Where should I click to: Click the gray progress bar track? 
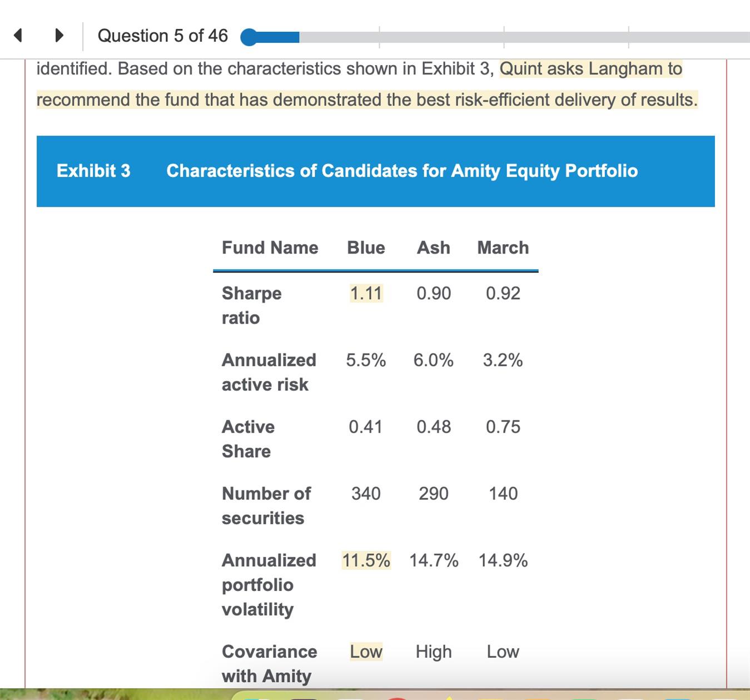[x=523, y=37]
